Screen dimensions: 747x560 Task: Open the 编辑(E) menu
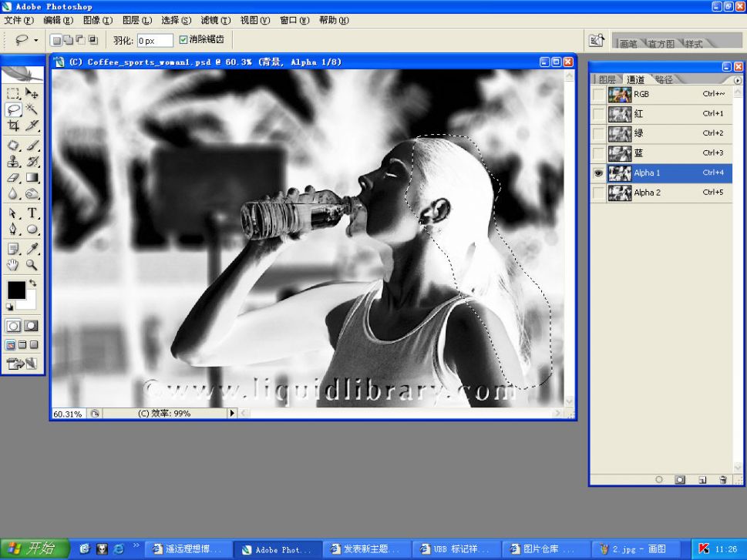pyautogui.click(x=58, y=21)
